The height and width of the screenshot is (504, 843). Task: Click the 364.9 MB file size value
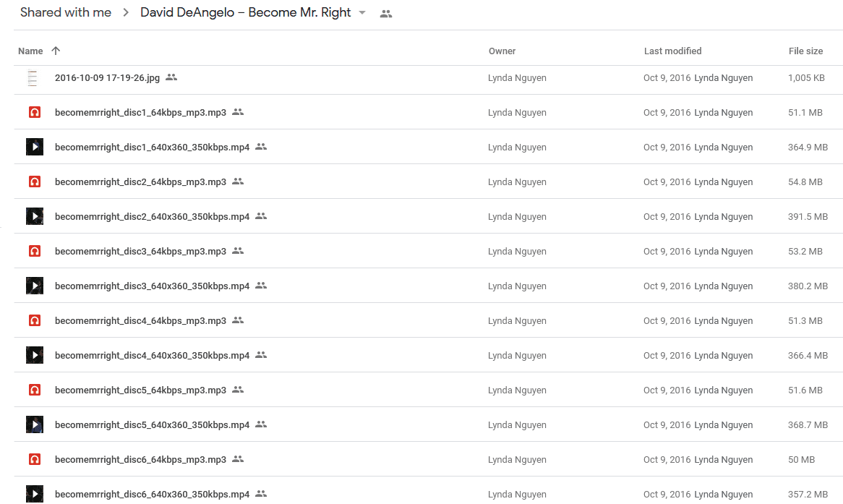(x=808, y=148)
